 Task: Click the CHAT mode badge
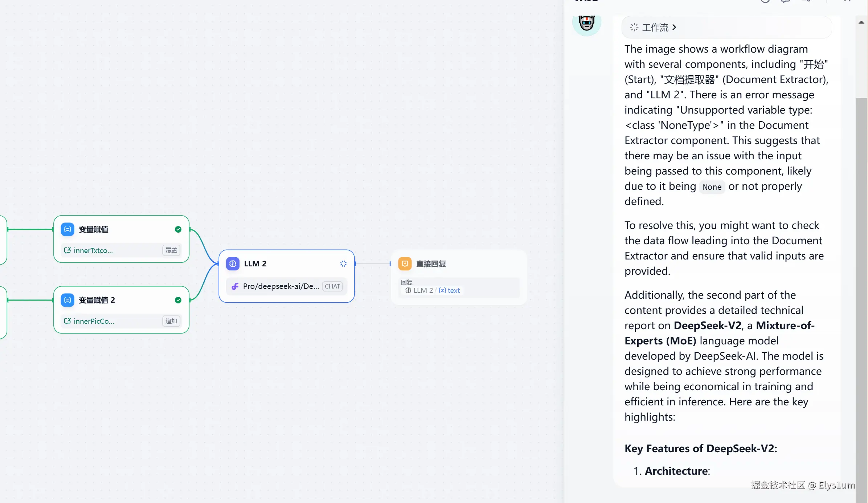pyautogui.click(x=332, y=286)
